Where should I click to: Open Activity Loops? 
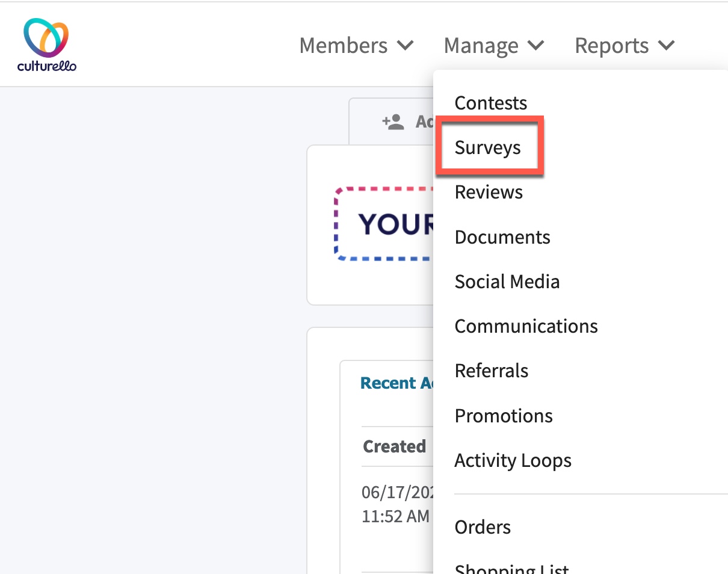tap(513, 460)
